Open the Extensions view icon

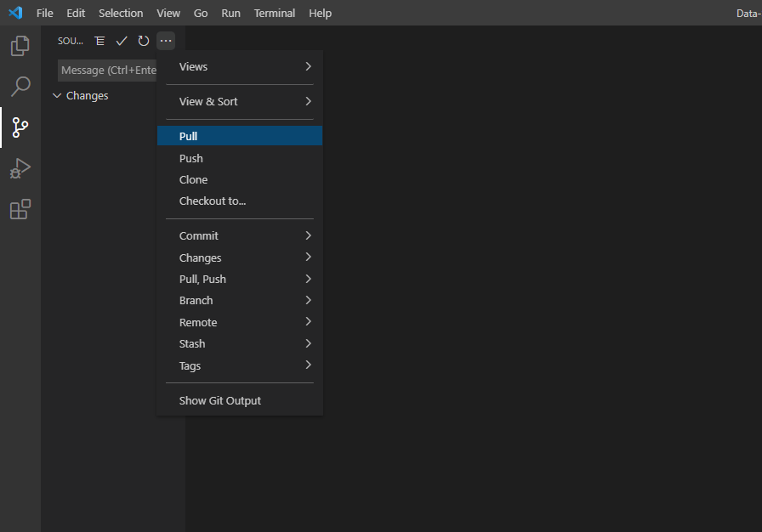click(x=20, y=209)
